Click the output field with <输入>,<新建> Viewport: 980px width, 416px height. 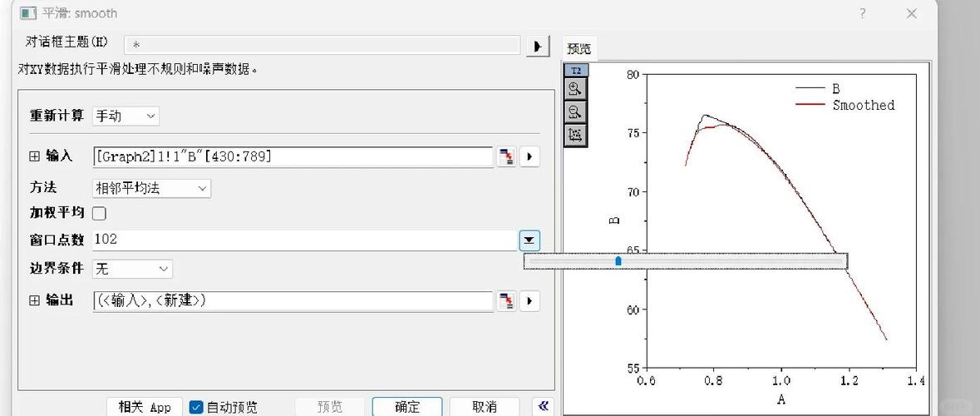pyautogui.click(x=293, y=301)
